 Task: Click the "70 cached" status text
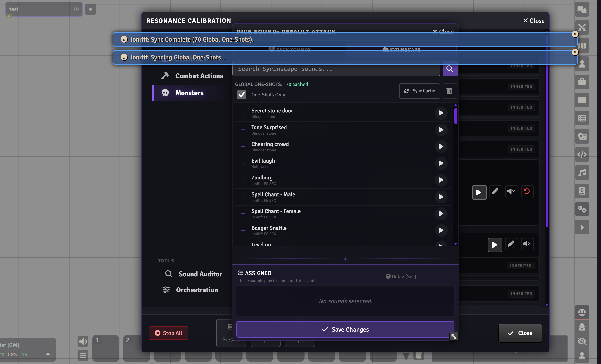click(x=297, y=84)
